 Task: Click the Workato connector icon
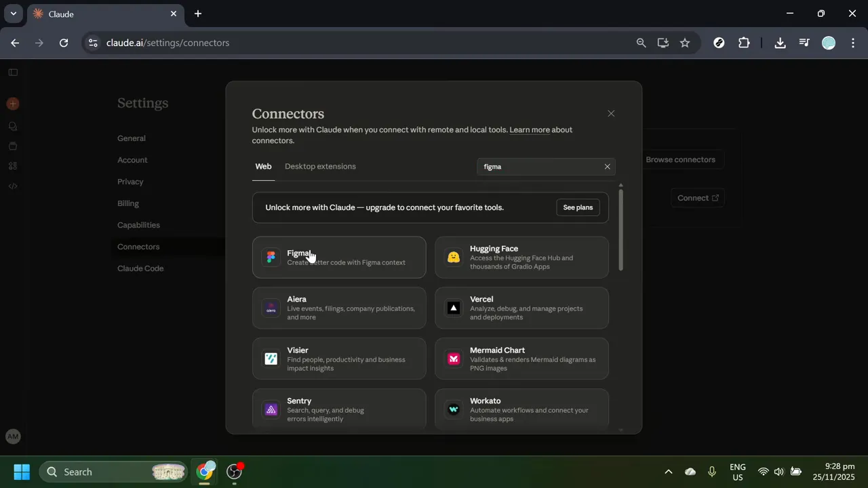point(454,409)
